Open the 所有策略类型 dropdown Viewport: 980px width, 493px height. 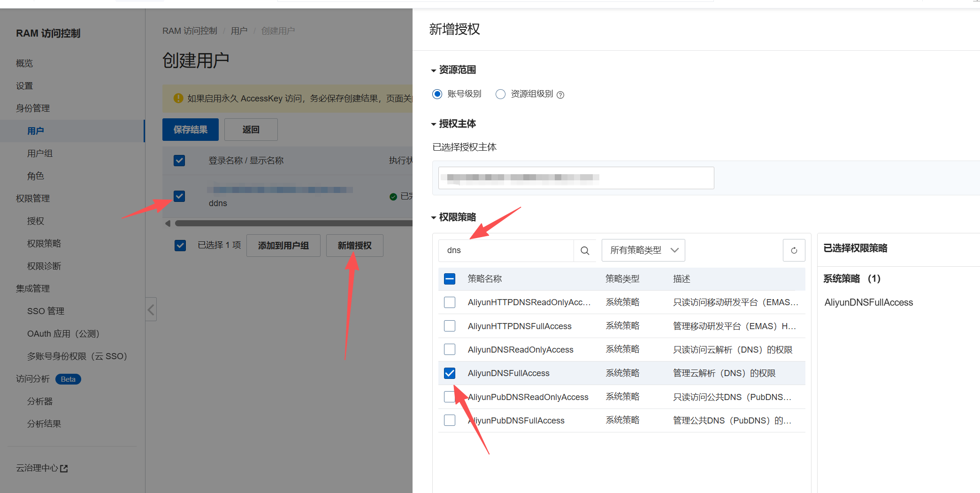pos(643,250)
